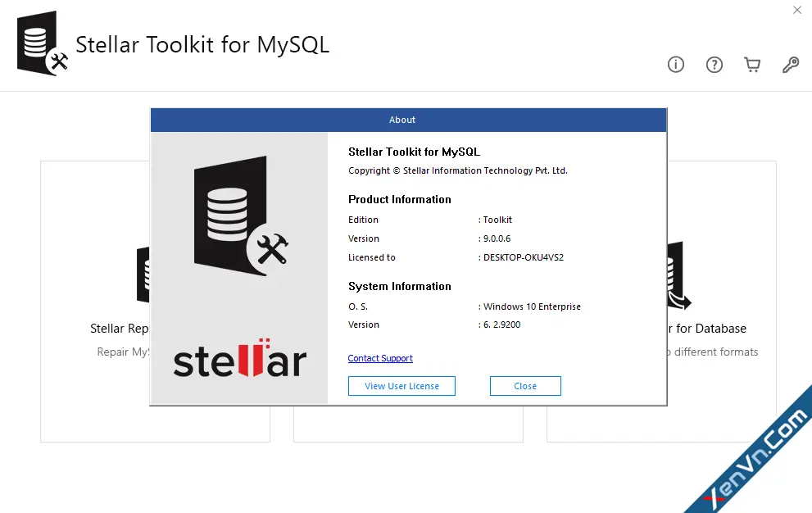This screenshot has height=513, width=812.
Task: Click the version value 9.0.0.6
Action: [x=497, y=238]
